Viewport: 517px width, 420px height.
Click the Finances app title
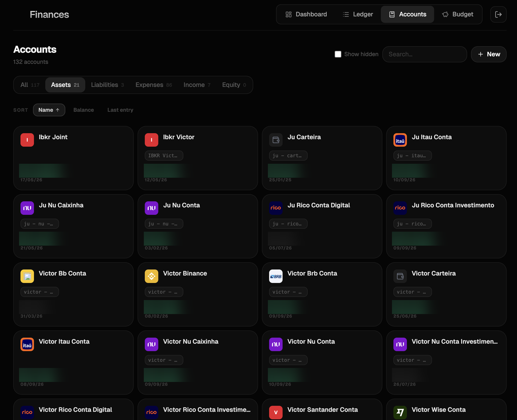coord(49,15)
